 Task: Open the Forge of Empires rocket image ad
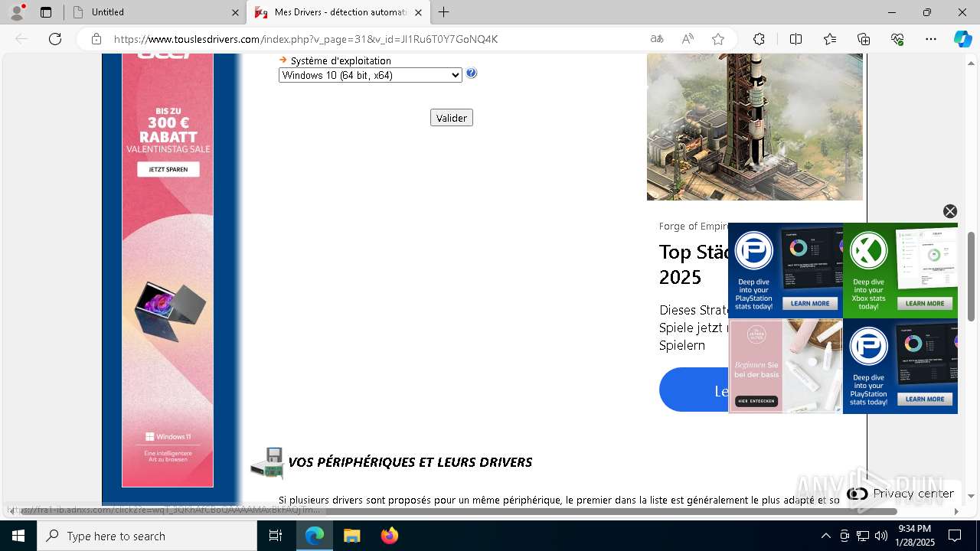click(x=755, y=127)
